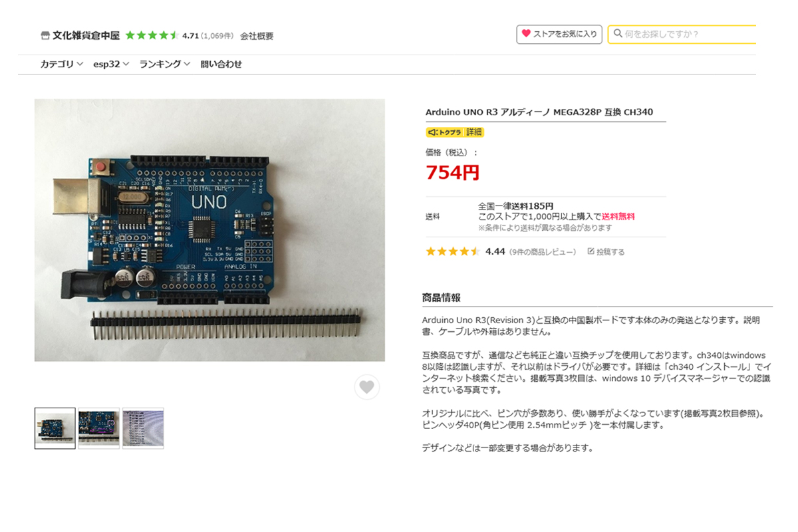Screen dimensions: 798x532
Task: Expand the esp32 dropdown menu
Action: (111, 65)
